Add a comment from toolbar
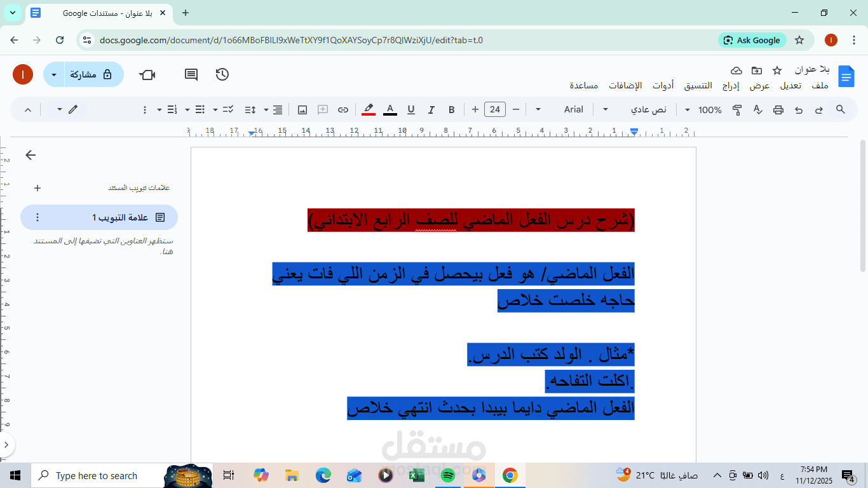The image size is (868, 488). coord(323,110)
